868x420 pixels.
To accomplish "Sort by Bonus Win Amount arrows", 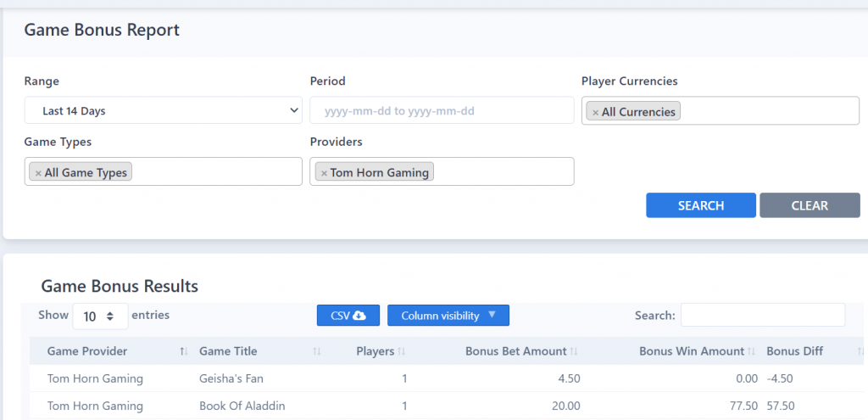I will click(752, 351).
